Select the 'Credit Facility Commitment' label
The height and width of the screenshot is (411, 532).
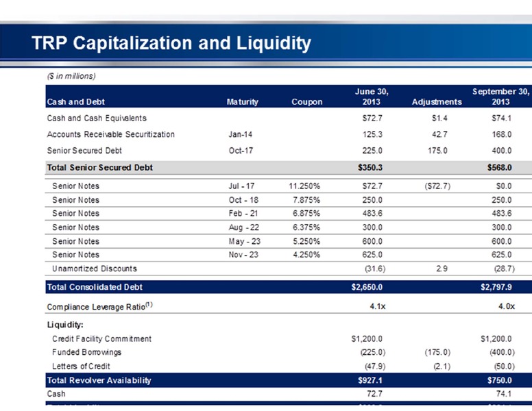pos(101,339)
